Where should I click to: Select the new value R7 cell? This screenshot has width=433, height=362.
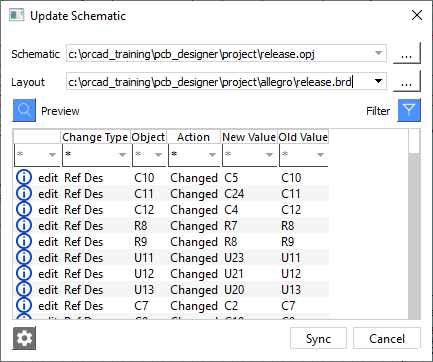point(231,226)
